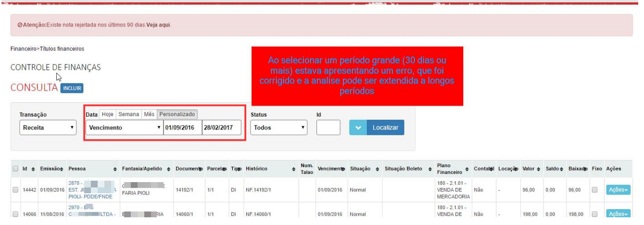This screenshot has height=225, width=644.
Task: Click the blue chevron beside Localizar
Action: click(358, 128)
